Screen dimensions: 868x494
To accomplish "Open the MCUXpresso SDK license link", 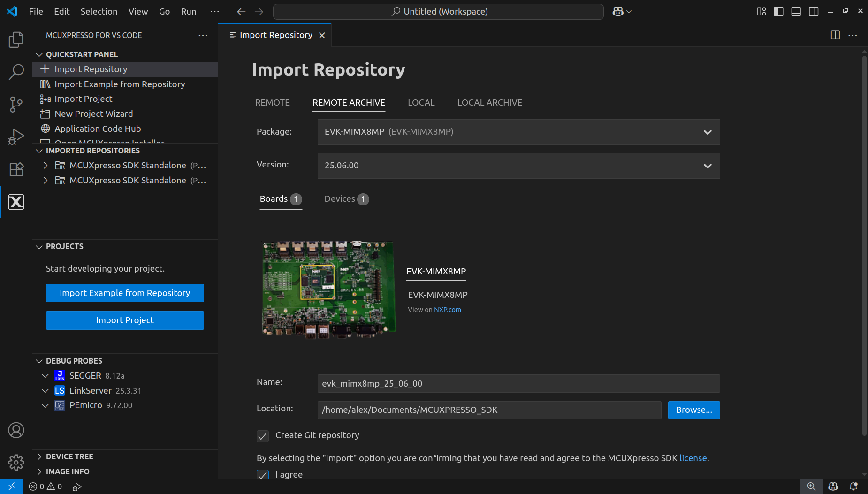I will point(693,458).
